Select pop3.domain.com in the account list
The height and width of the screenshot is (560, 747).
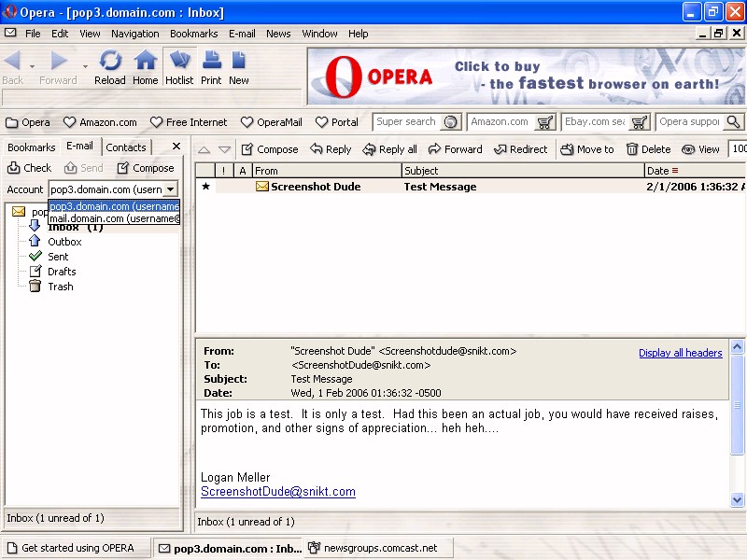click(x=114, y=206)
